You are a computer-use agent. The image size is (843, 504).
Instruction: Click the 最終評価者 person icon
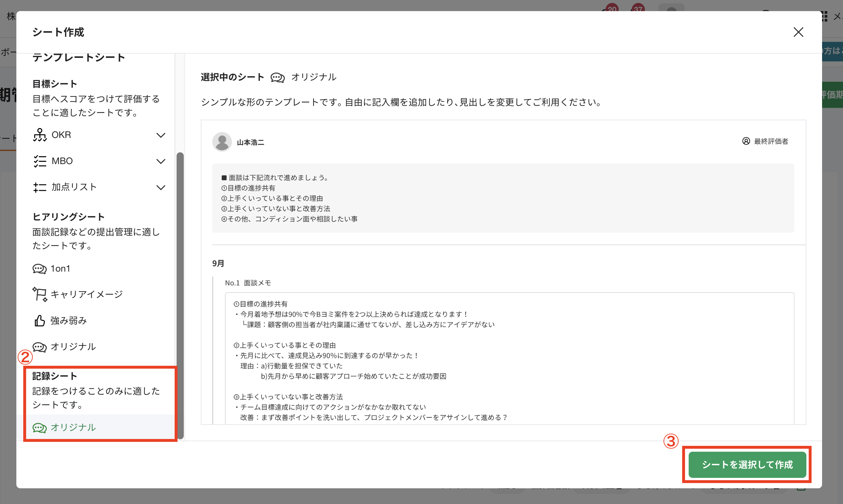coord(746,141)
